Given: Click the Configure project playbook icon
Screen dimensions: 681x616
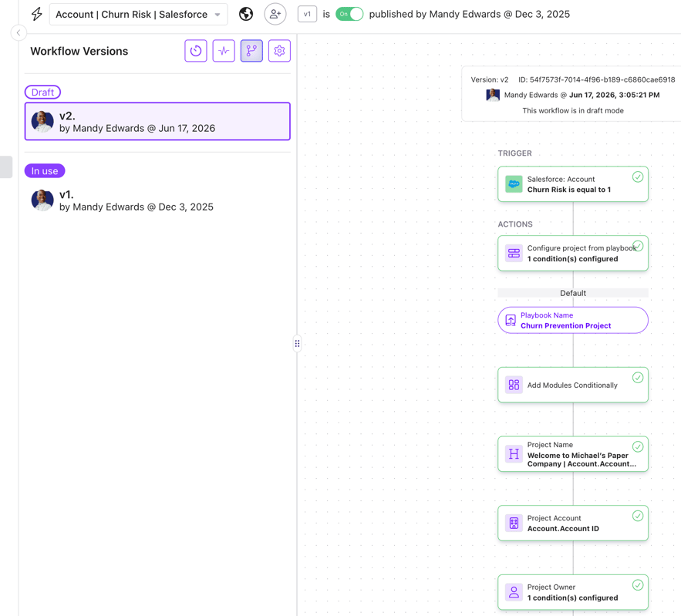Looking at the screenshot, I should [514, 253].
